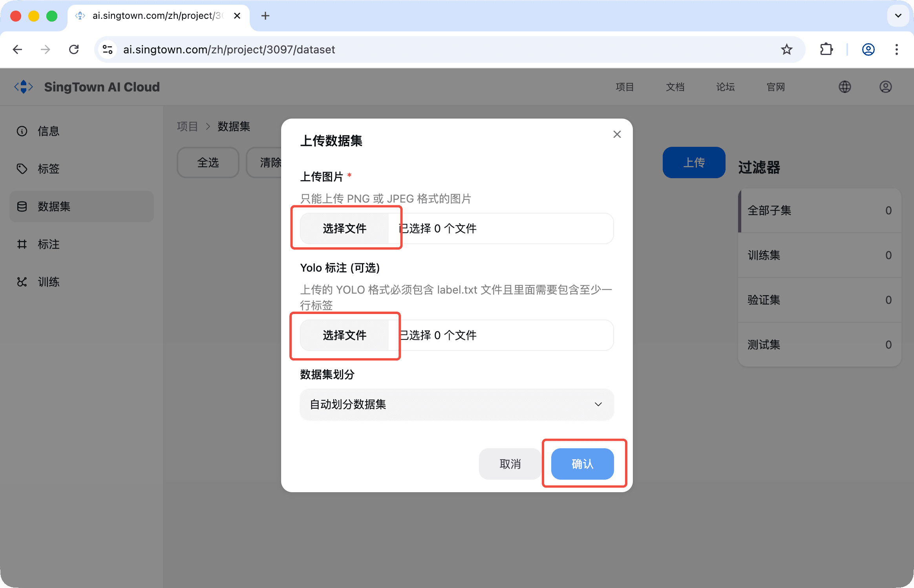Open the Chrome three-dot menu
Screen dimensions: 914x588
[896, 49]
